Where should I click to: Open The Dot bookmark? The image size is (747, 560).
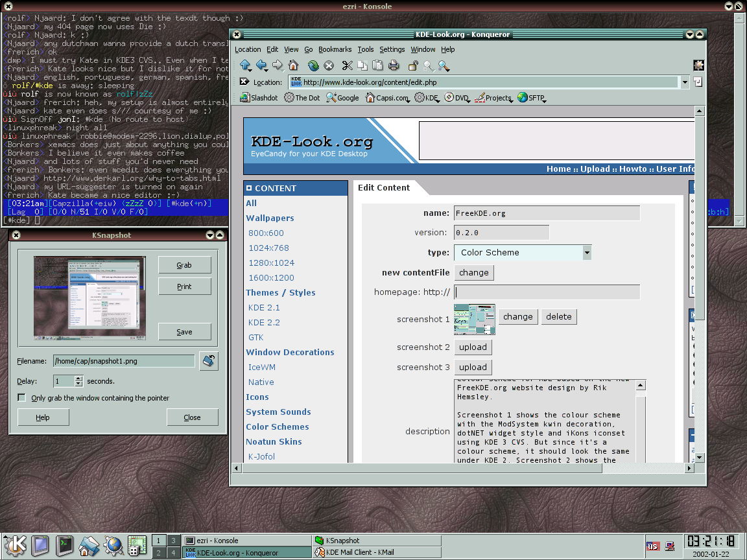coord(302,98)
